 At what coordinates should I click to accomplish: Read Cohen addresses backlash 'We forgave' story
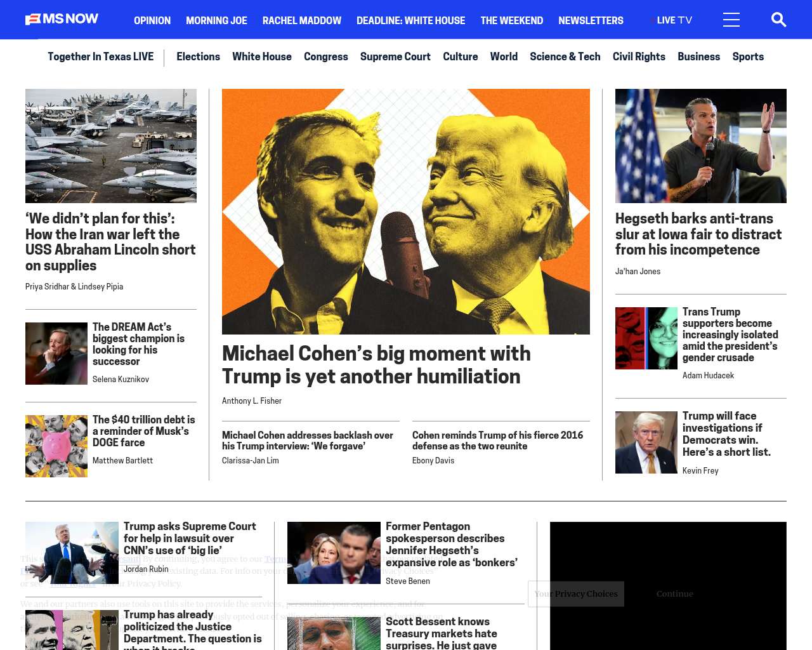308,441
